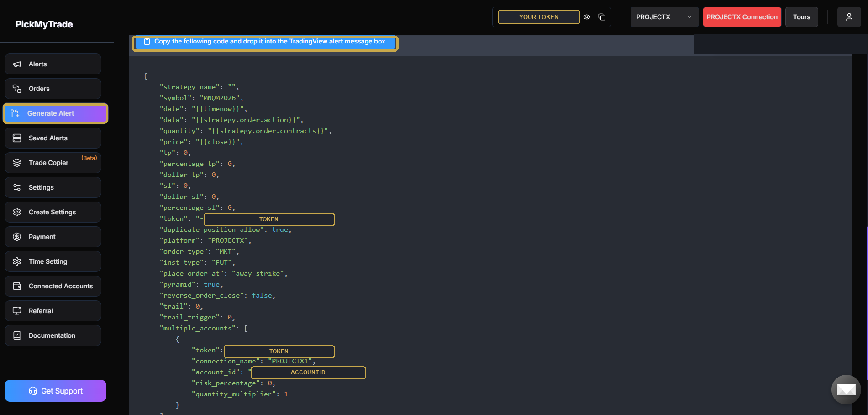The height and width of the screenshot is (415, 868).
Task: Click the Orders sidebar icon
Action: point(17,89)
